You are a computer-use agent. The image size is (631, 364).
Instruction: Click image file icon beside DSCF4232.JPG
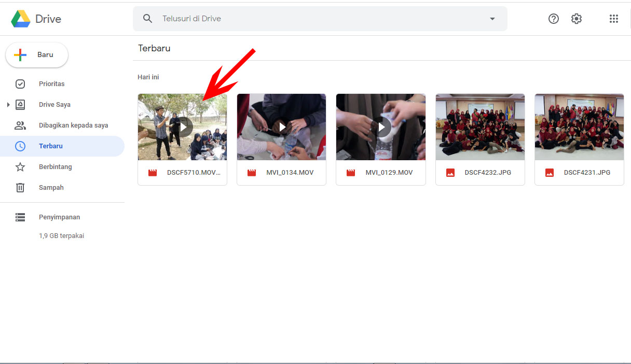450,173
